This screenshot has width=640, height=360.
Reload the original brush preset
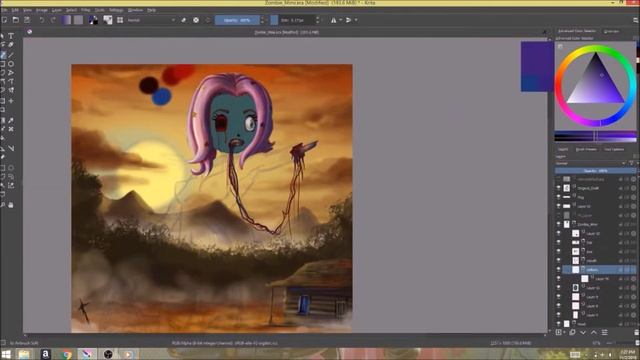208,20
